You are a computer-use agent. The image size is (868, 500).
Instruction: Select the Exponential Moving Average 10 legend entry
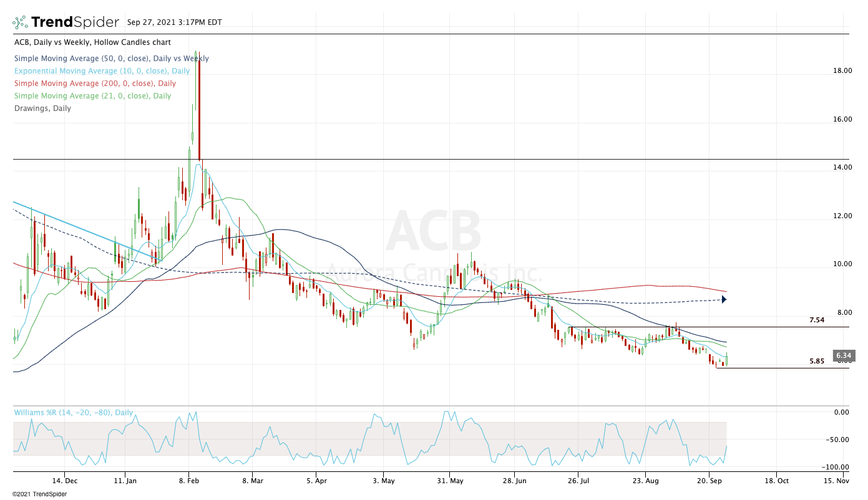(102, 71)
